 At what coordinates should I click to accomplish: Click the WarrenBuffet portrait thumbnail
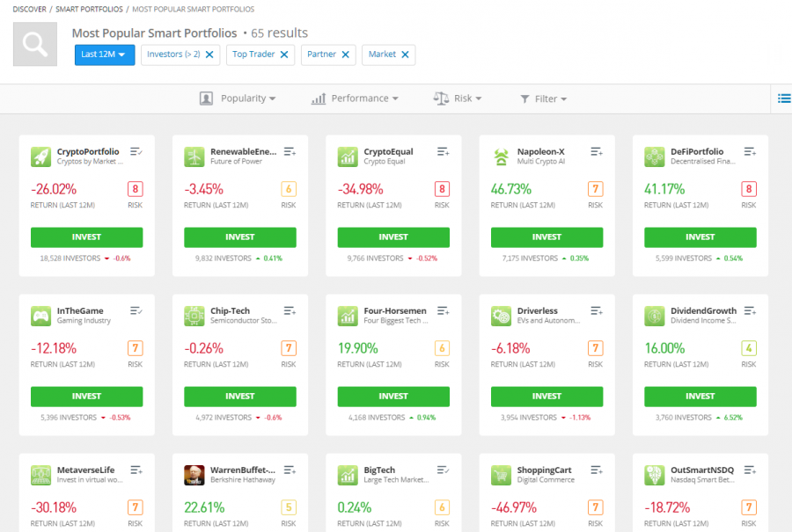coord(194,475)
